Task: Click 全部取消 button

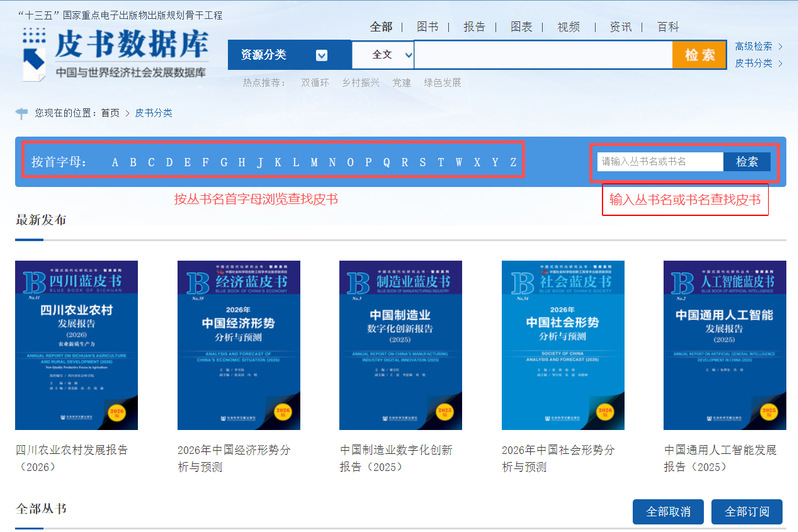Action: (668, 512)
